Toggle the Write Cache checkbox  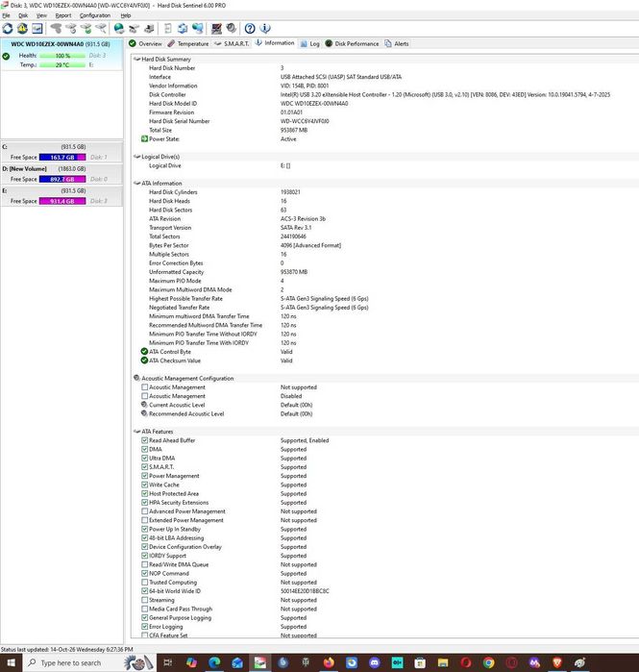pyautogui.click(x=145, y=485)
